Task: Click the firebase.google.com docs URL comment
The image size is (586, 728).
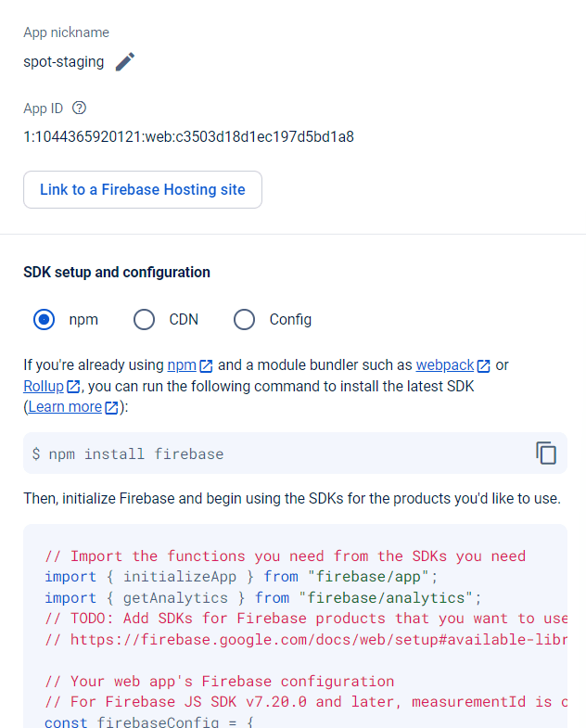Action: click(x=306, y=639)
